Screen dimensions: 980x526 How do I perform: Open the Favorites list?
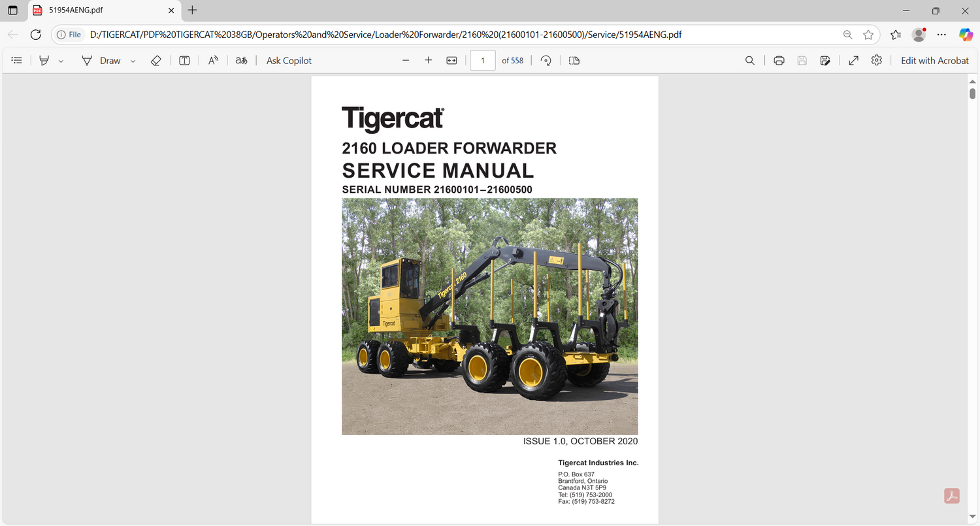click(896, 35)
